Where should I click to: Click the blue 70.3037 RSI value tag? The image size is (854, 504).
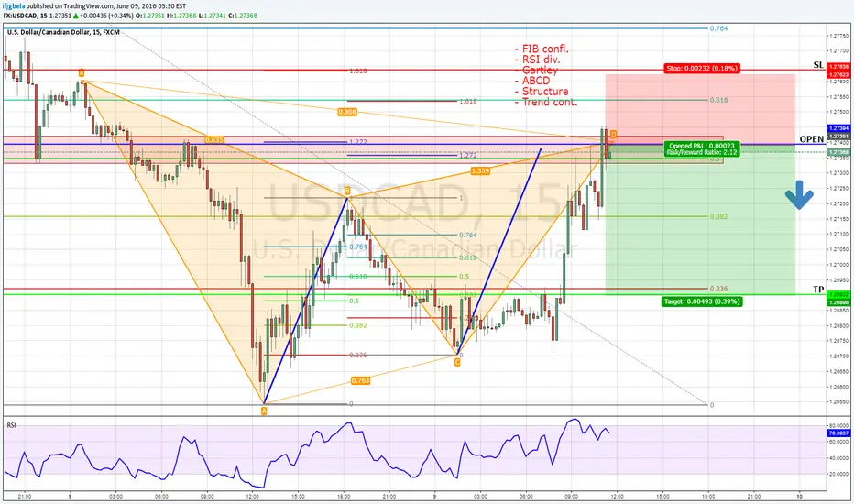coord(838,433)
